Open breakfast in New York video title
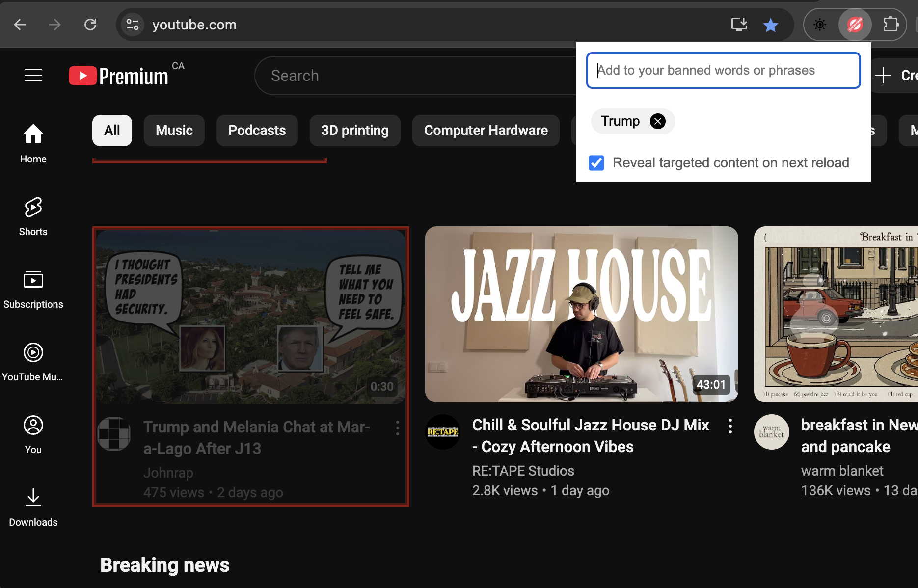Screen dimensions: 918x588 click(x=859, y=436)
